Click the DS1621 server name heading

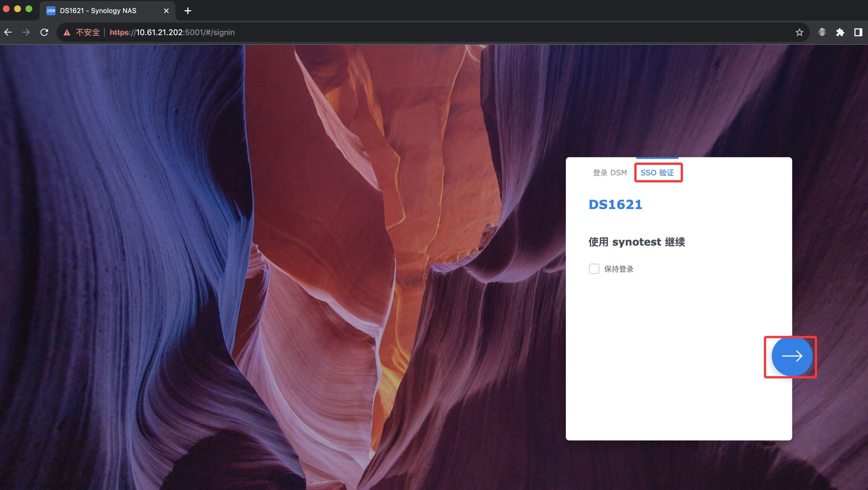pyautogui.click(x=615, y=205)
